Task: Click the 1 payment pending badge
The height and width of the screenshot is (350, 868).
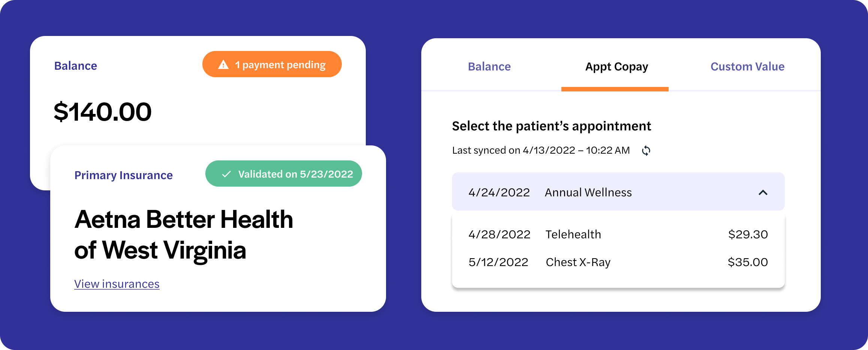Action: click(x=272, y=64)
